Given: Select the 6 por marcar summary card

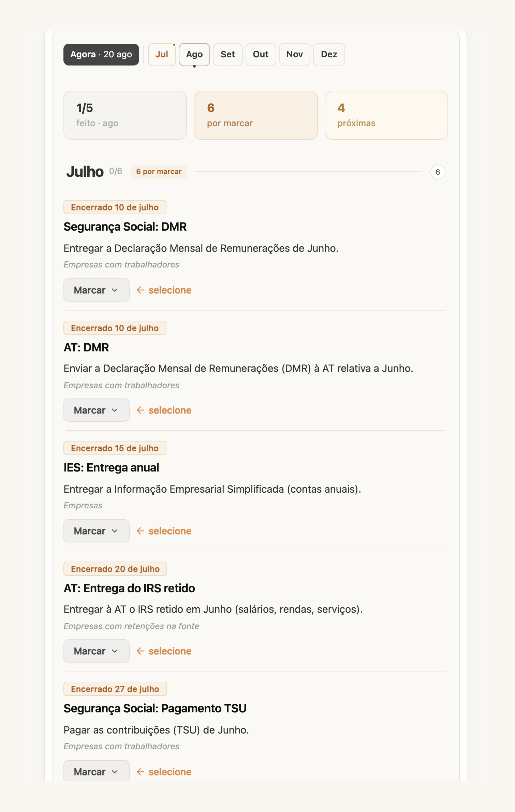Looking at the screenshot, I should 256,115.
